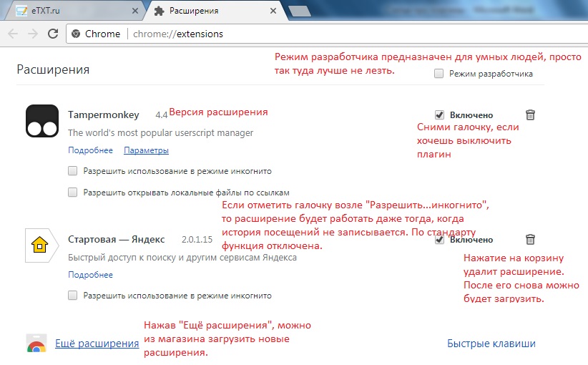Click the Chrome site info icon in address bar

coord(76,34)
